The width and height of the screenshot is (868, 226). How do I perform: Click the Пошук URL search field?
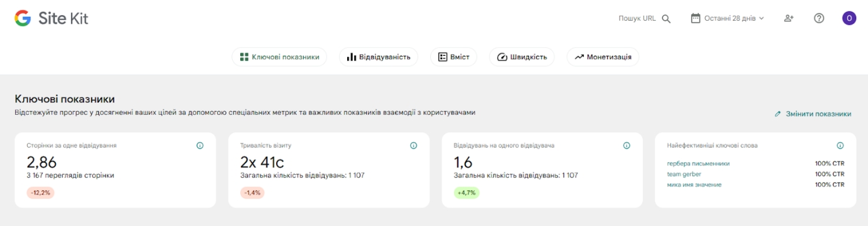(645, 19)
